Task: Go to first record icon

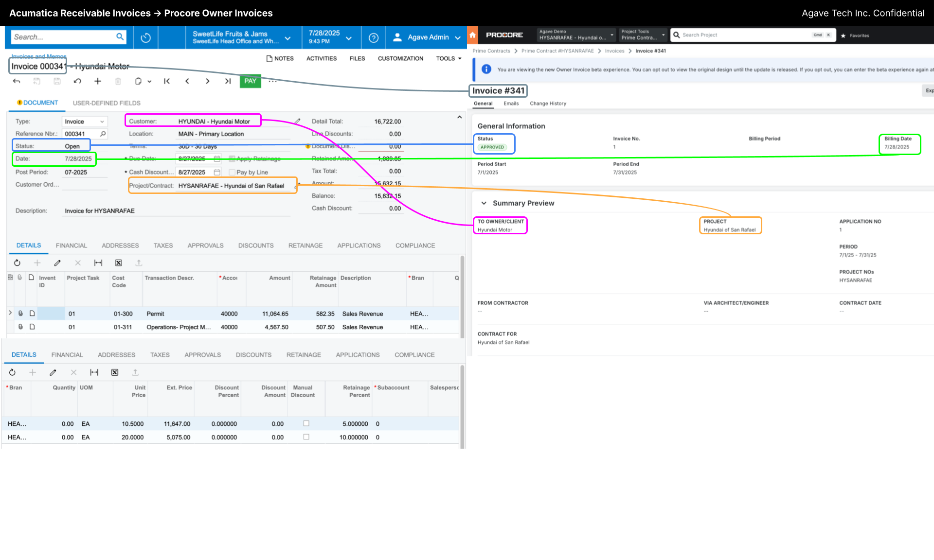Action: (167, 81)
